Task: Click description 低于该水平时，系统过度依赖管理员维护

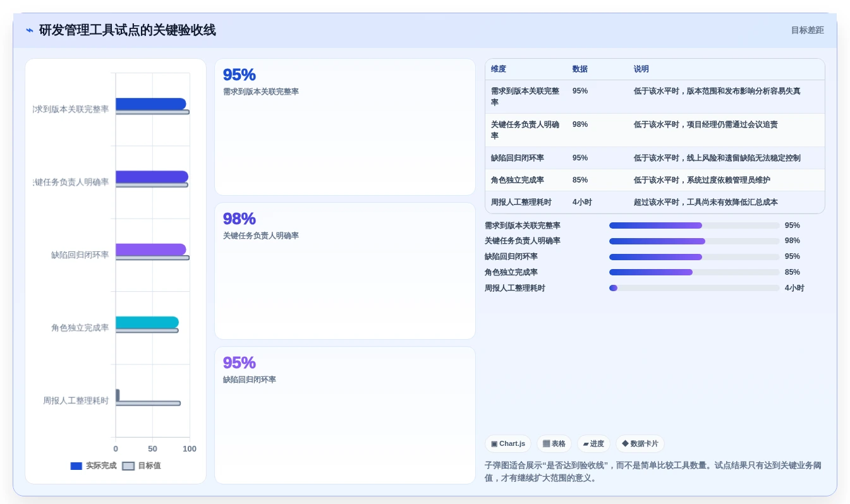Action: pos(702,180)
